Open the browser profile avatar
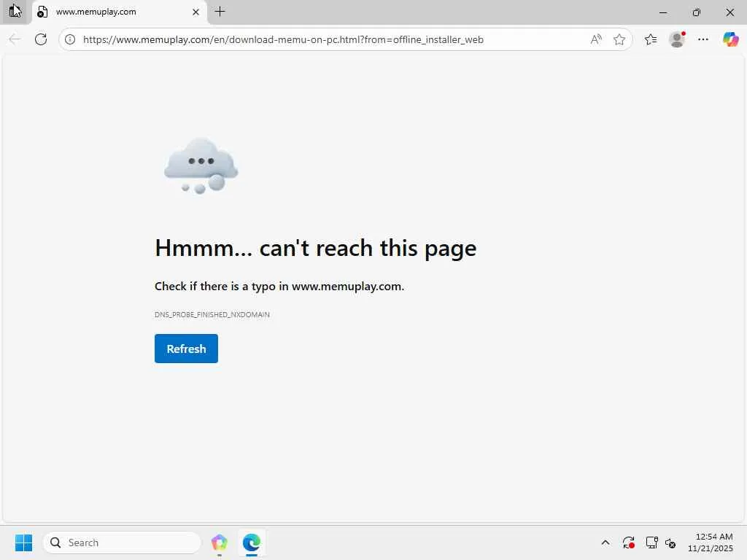747x560 pixels. pyautogui.click(x=677, y=39)
